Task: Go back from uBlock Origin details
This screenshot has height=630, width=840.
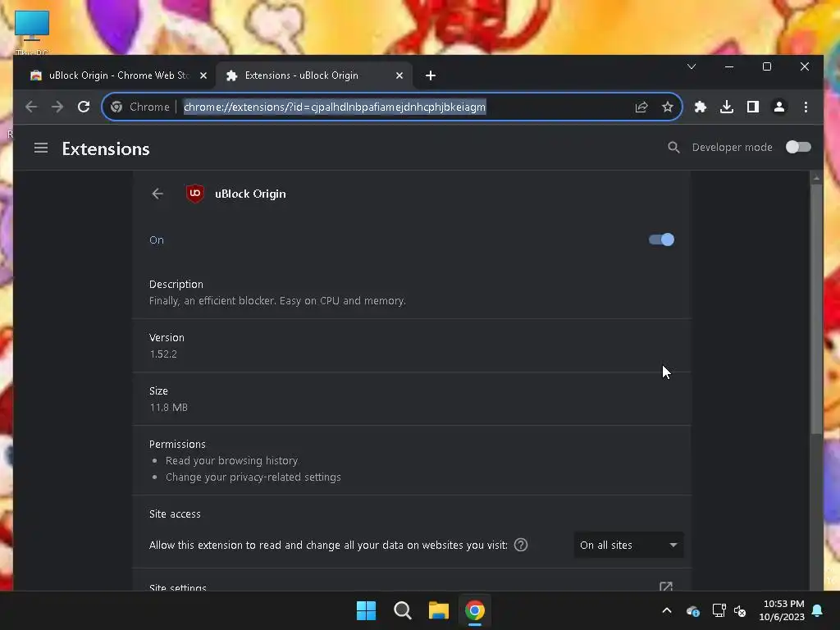Action: click(x=157, y=194)
